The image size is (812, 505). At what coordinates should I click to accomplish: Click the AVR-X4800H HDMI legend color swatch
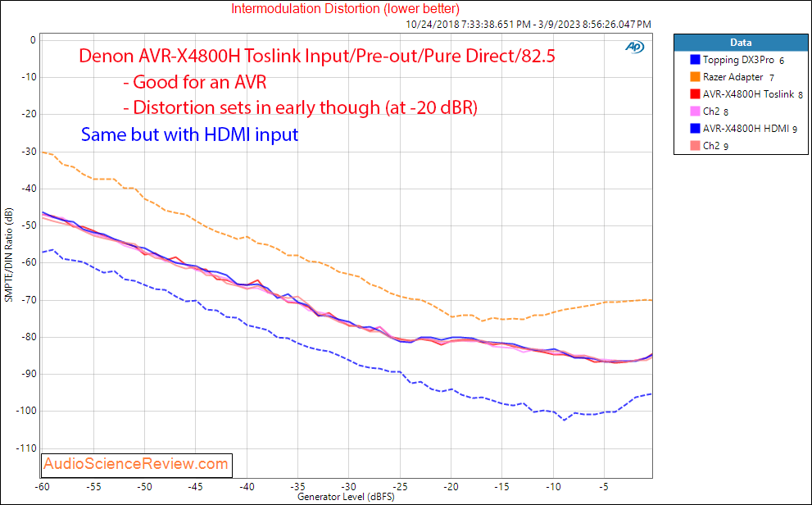[695, 128]
